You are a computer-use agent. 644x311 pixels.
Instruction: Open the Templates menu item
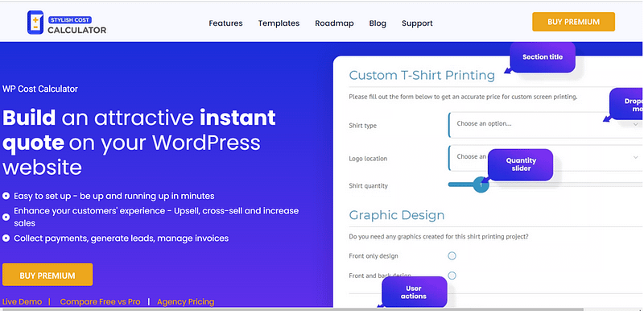tap(279, 23)
